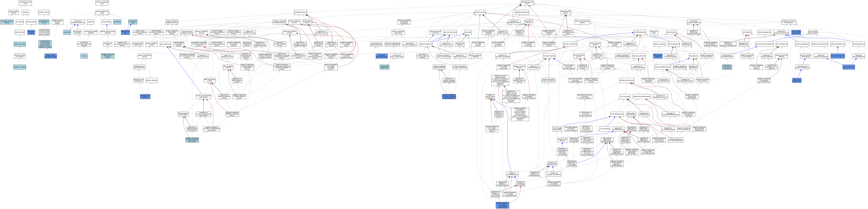Viewport: 868px width, 209px height.
Task: Click the 'oxidoreductase activity' blue node
Action: pos(44,22)
